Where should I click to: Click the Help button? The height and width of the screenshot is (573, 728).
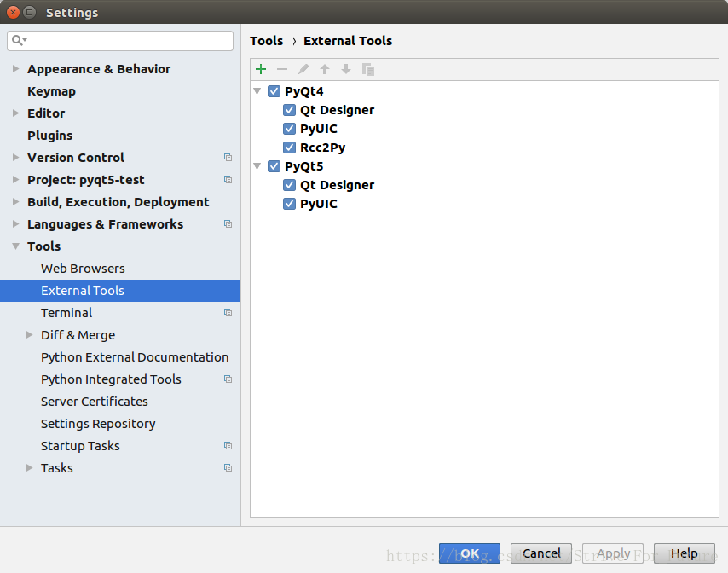685,553
